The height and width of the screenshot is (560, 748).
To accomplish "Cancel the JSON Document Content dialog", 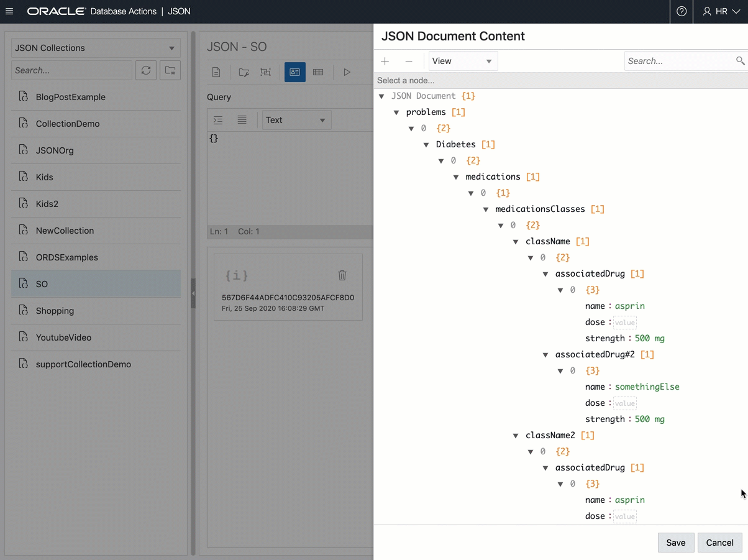I will (x=719, y=542).
